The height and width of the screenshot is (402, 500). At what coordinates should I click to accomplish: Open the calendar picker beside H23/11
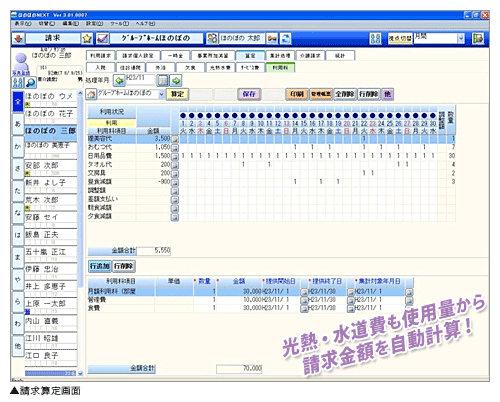[163, 81]
